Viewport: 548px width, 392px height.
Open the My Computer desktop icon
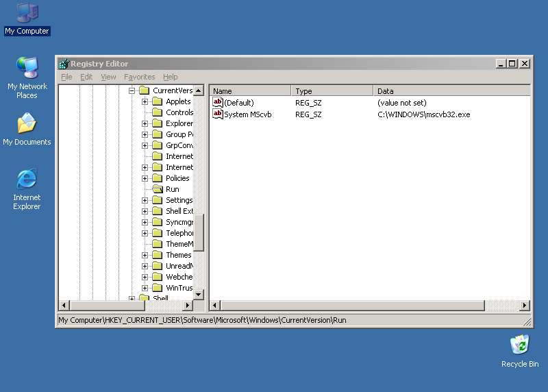tap(27, 12)
